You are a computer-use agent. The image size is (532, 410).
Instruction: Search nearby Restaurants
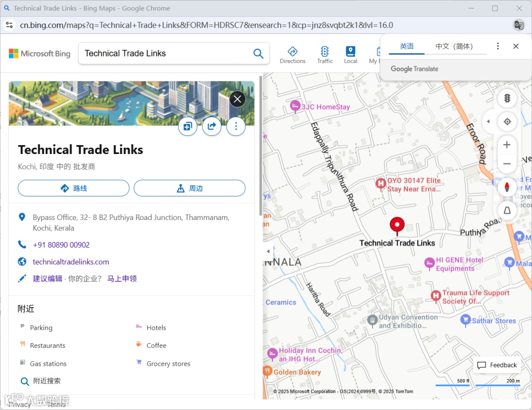(47, 346)
